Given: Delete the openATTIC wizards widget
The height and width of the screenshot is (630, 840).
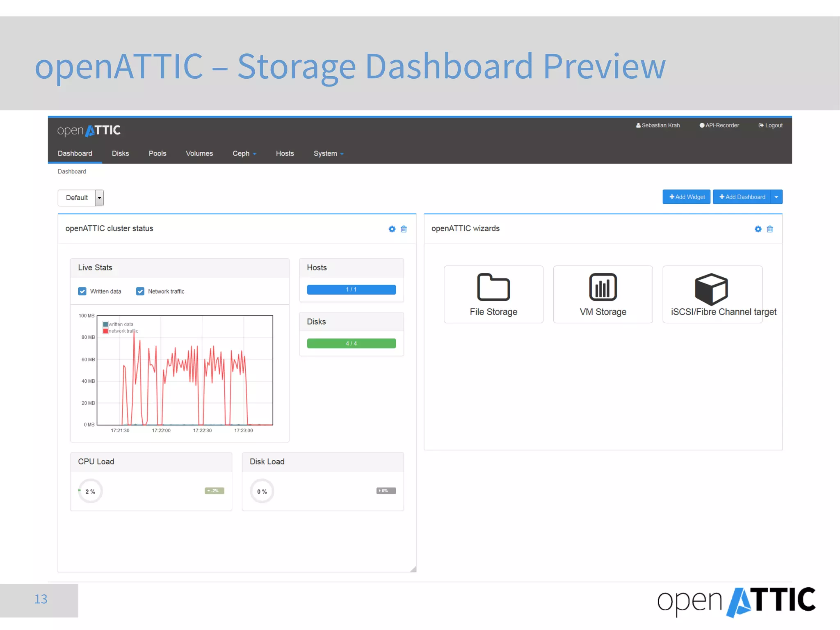Looking at the screenshot, I should 770,229.
